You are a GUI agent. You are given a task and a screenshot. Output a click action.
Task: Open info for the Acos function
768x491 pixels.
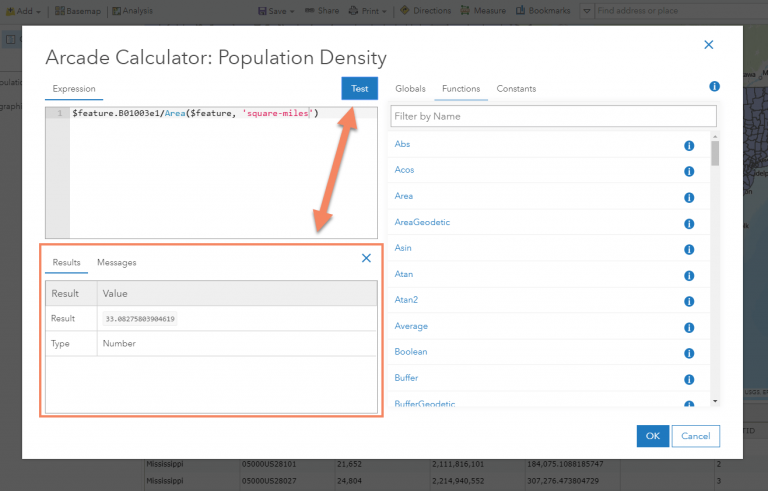[x=689, y=171]
